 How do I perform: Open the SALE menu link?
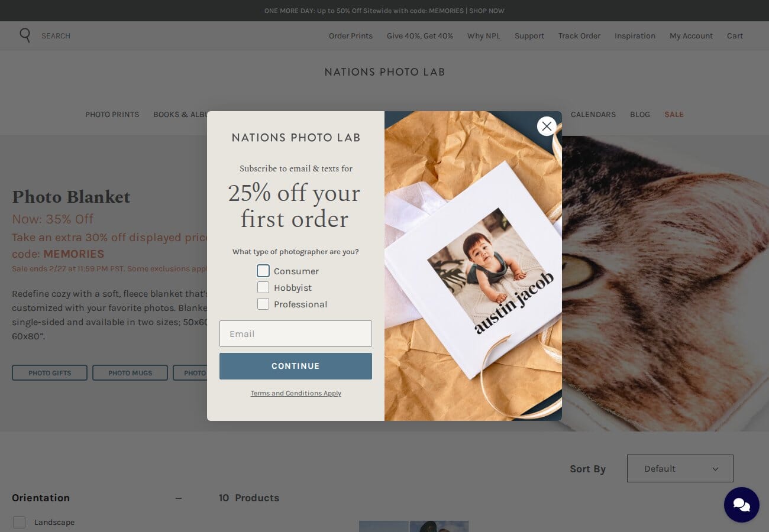674,115
